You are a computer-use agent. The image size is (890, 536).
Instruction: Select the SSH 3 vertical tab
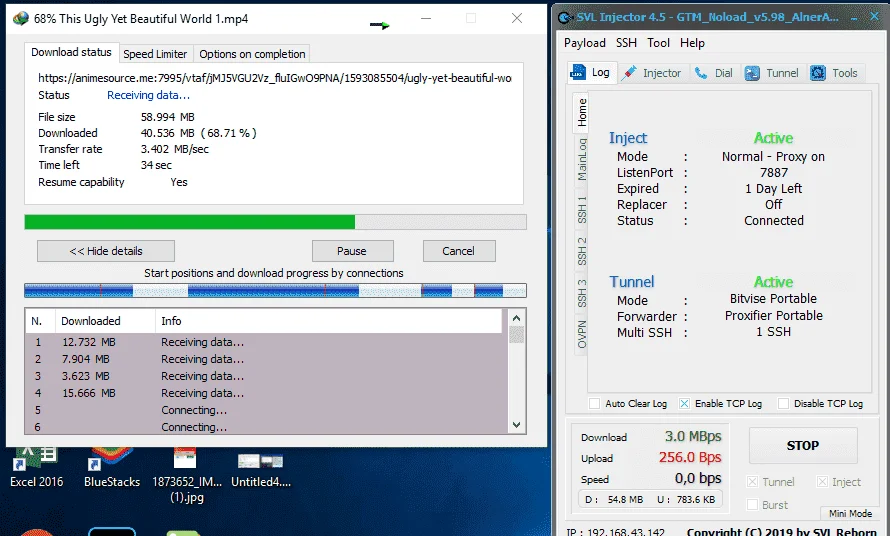[x=582, y=293]
